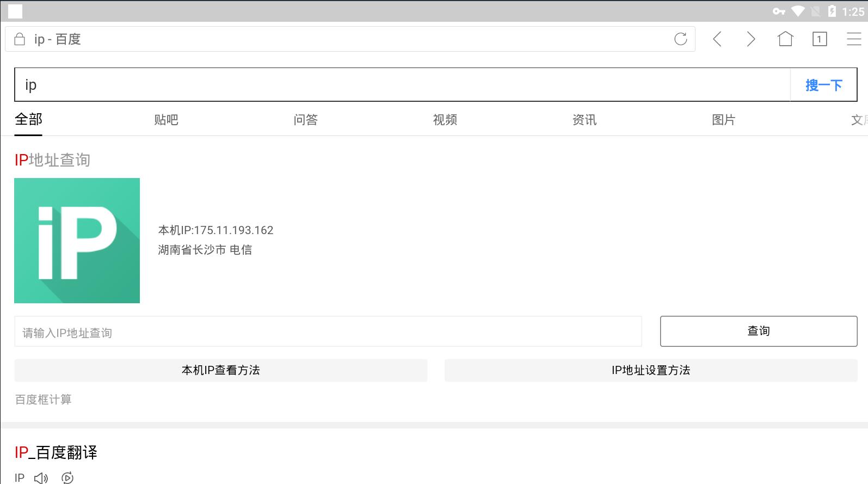Focus the 请输入IP地址查询 input field
The image size is (868, 484).
(328, 332)
